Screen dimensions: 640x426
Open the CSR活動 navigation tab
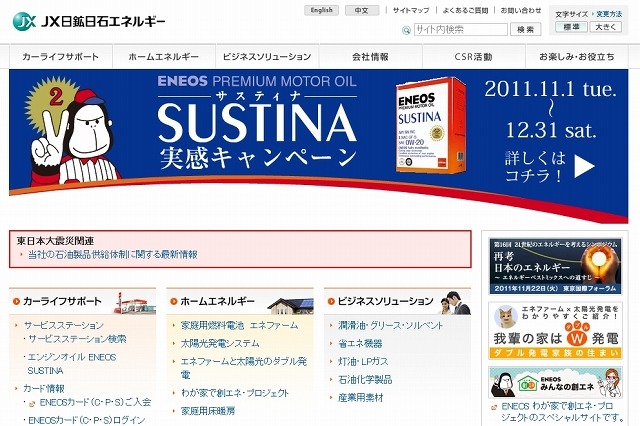click(x=473, y=57)
